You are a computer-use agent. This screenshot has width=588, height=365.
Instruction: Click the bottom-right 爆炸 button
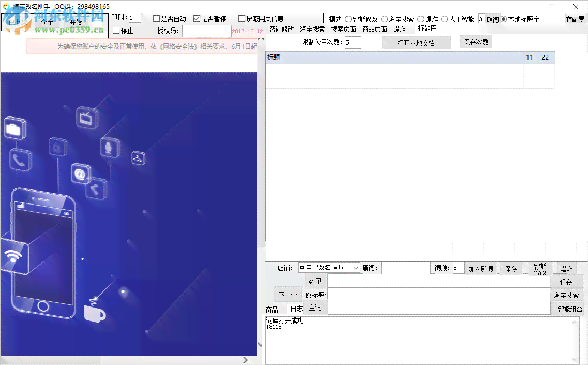[566, 269]
